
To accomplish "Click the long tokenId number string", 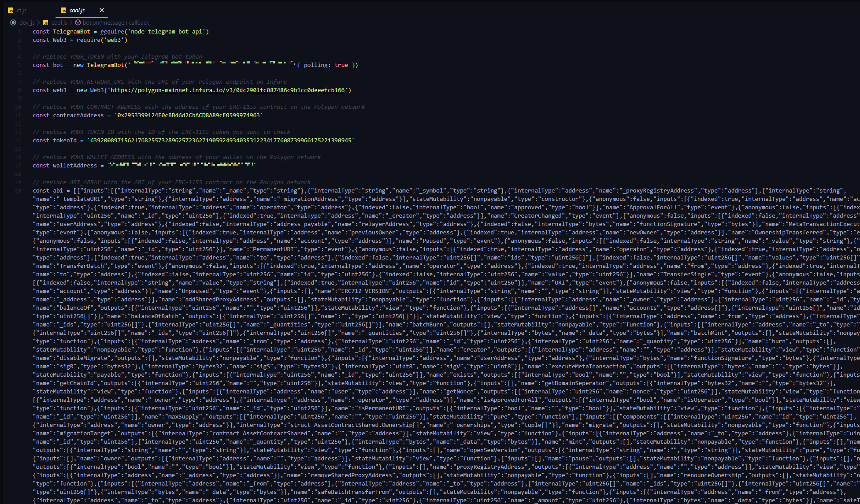I will pyautogui.click(x=221, y=141).
